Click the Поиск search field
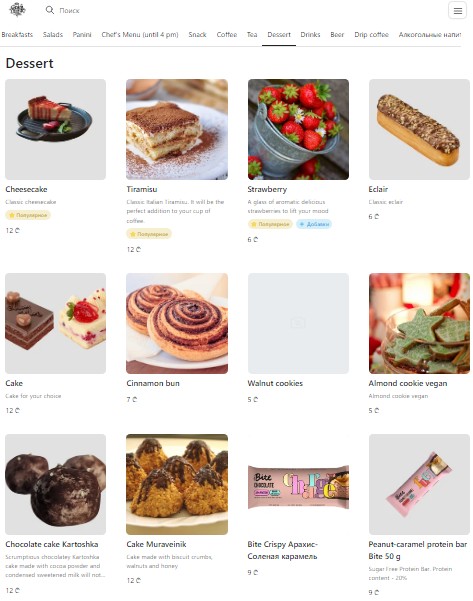473x601 pixels. 69,10
